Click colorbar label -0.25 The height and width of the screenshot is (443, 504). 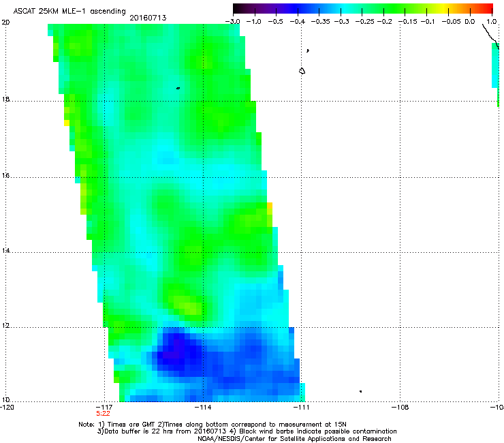pyautogui.click(x=364, y=22)
